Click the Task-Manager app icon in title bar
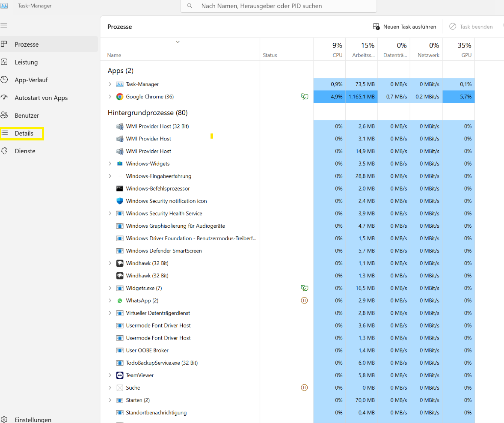The width and height of the screenshot is (504, 423). (4, 6)
